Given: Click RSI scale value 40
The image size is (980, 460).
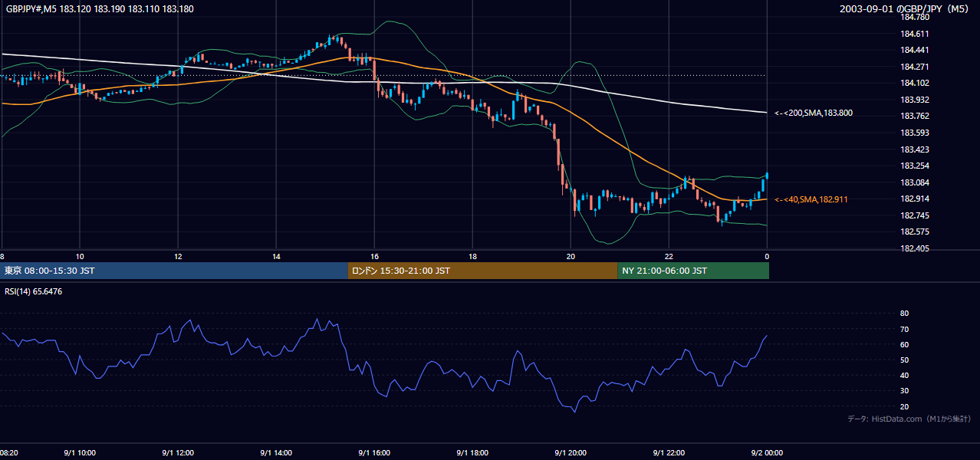Looking at the screenshot, I should pos(904,376).
